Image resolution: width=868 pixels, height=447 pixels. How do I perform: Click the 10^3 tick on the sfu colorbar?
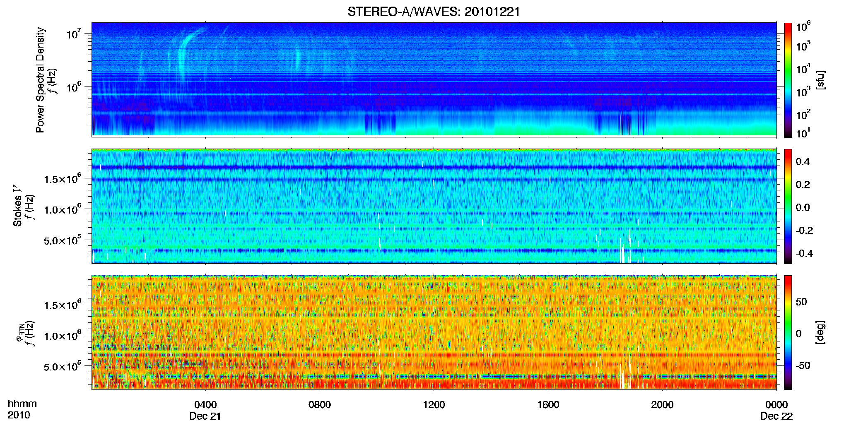coord(803,92)
